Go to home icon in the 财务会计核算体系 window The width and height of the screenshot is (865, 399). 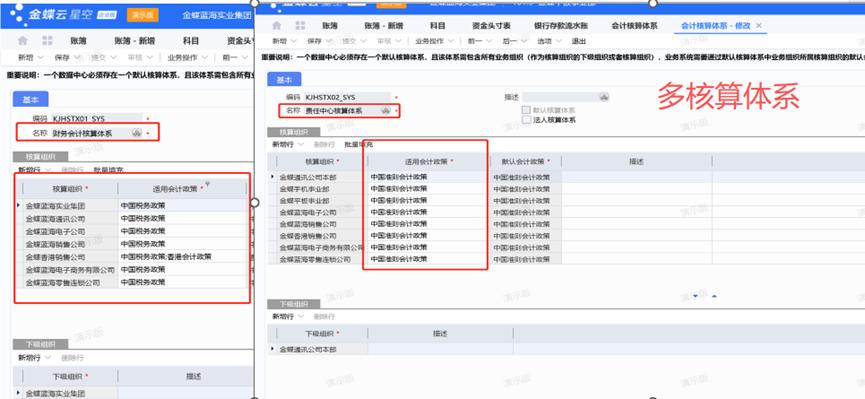click(23, 40)
